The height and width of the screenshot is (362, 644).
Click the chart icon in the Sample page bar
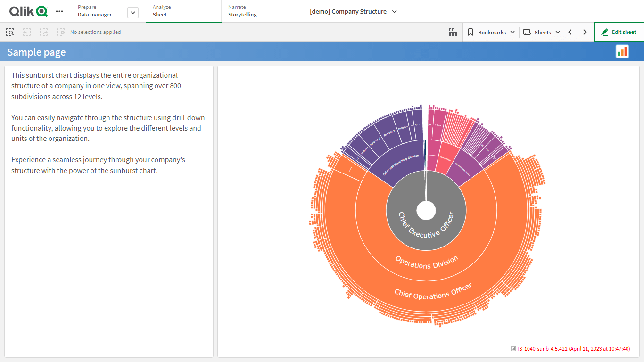[x=622, y=51]
